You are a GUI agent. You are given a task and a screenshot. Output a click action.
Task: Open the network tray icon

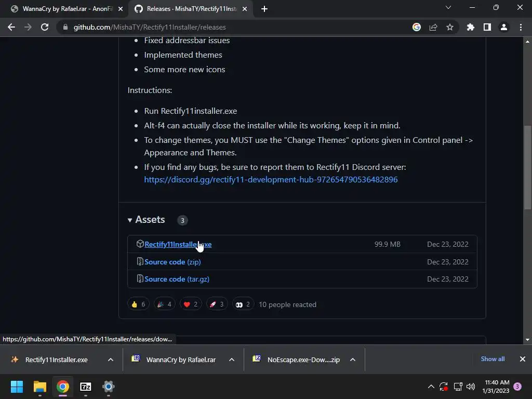click(458, 387)
